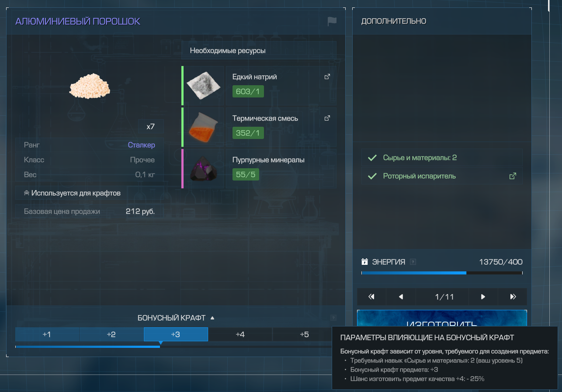
Task: Go to next page with right arrow
Action: pos(483,297)
